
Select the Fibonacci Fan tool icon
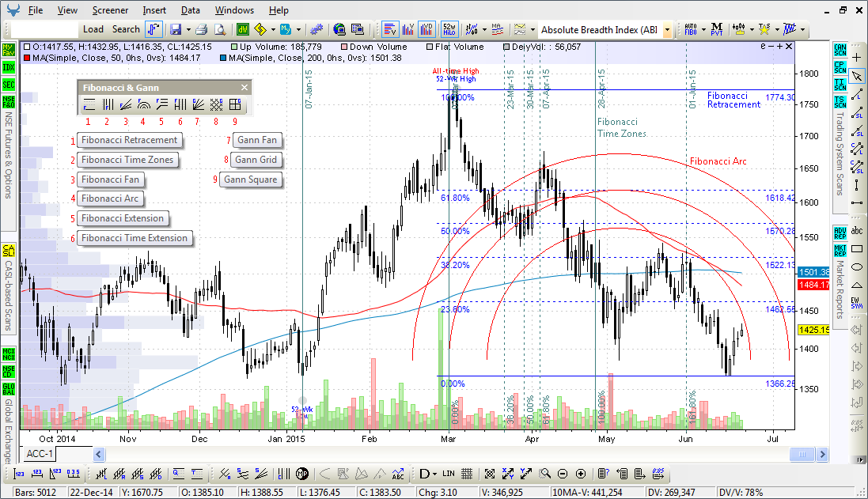[x=126, y=104]
